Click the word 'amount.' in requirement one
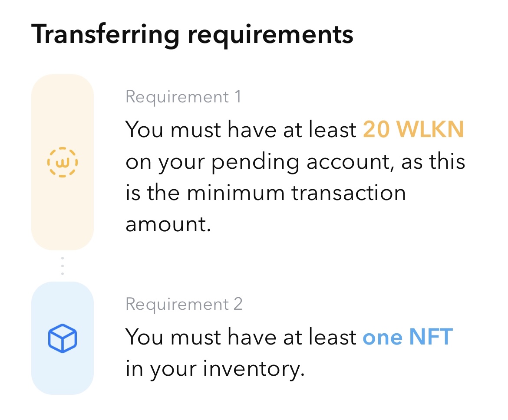 point(168,224)
